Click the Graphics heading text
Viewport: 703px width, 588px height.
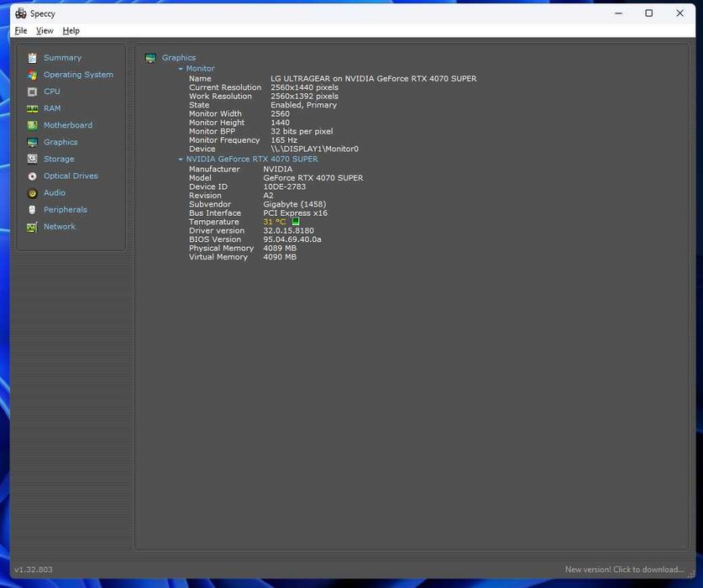[x=179, y=58]
